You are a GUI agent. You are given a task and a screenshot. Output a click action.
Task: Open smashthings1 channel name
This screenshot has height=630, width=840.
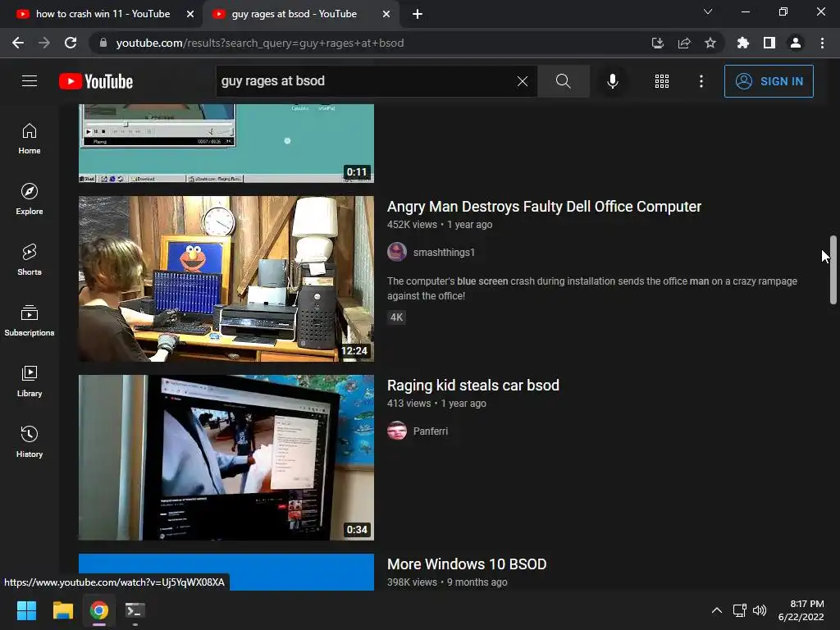click(444, 253)
